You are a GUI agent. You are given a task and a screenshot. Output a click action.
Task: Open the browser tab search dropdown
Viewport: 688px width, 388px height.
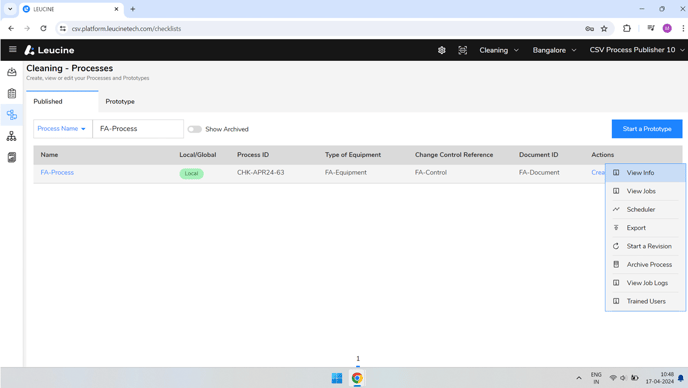coord(10,9)
